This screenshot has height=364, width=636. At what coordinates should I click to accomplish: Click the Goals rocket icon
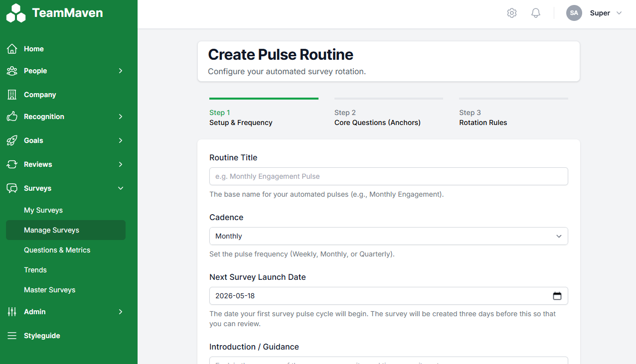(12, 140)
